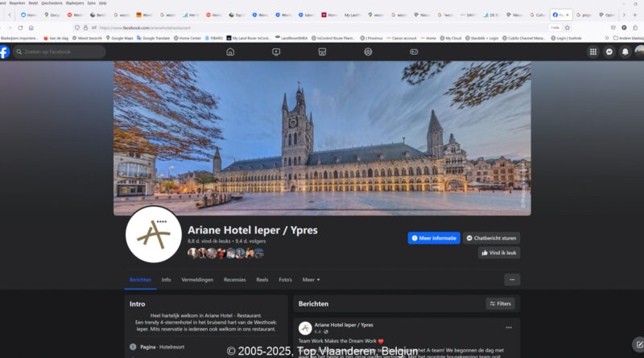
Task: Open the Facebook Marketplace icon
Action: click(322, 51)
